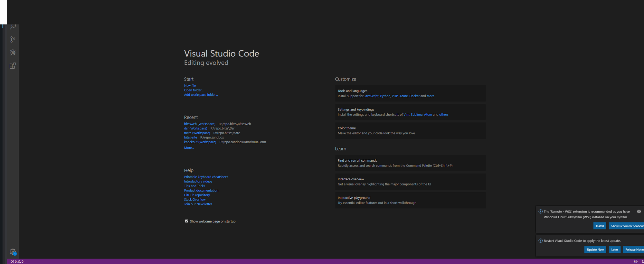Install Docker support link
The image size is (644, 264).
click(414, 96)
